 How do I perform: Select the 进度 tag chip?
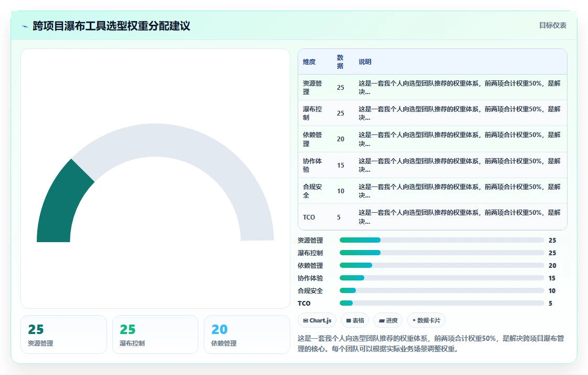(x=388, y=320)
